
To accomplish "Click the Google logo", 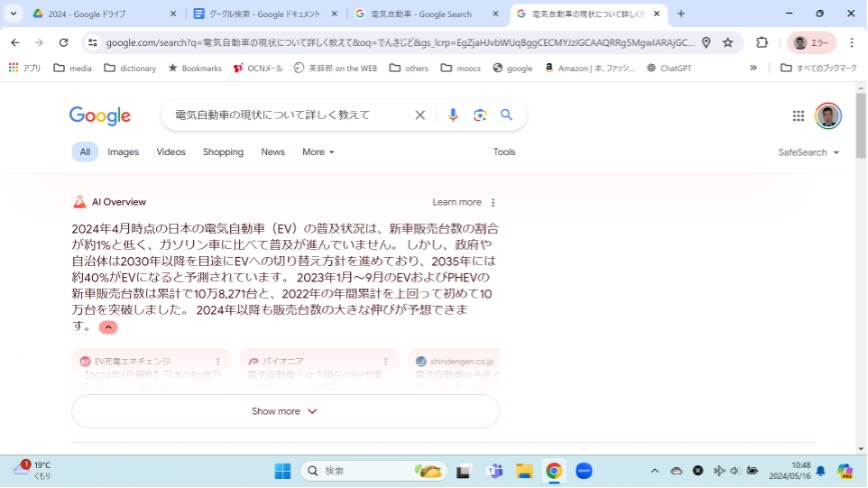I will (100, 116).
